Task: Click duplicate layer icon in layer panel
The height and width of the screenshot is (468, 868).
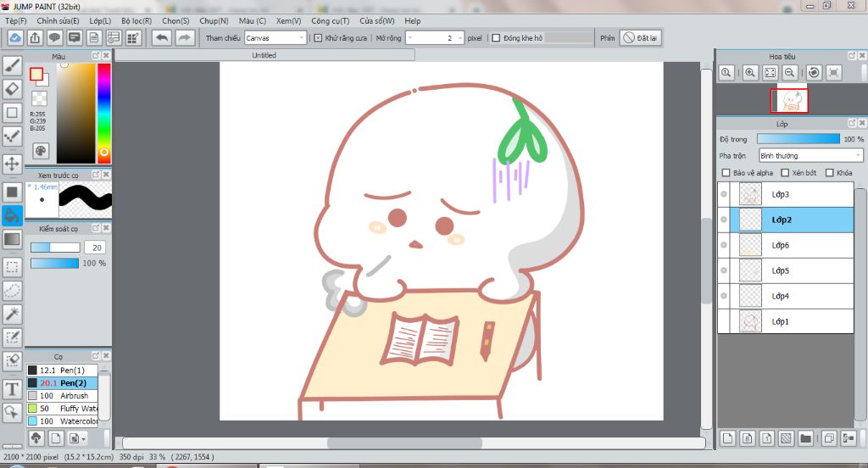Action: [829, 438]
